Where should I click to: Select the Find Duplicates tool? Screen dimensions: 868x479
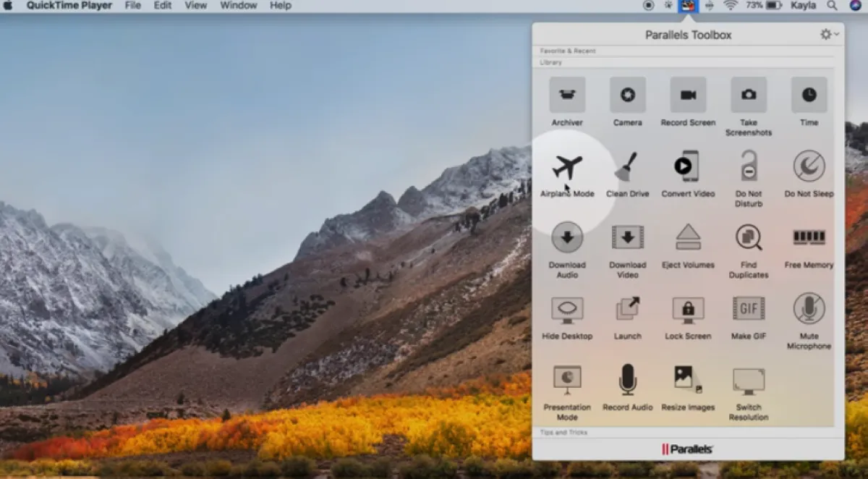point(749,238)
